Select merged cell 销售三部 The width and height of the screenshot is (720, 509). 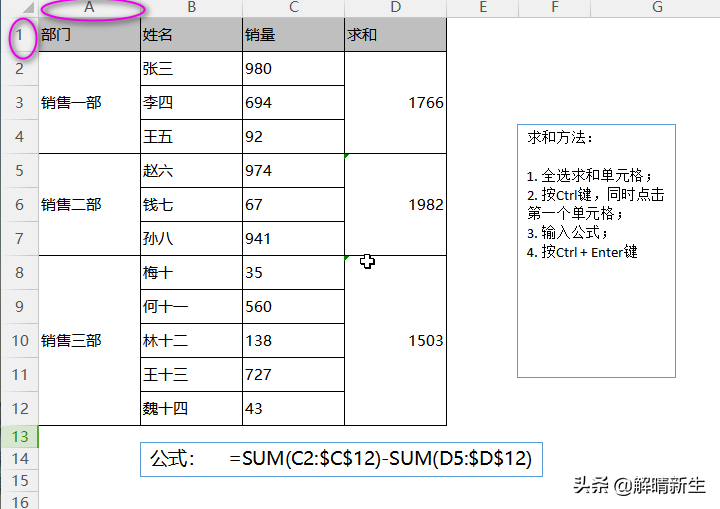[90, 340]
